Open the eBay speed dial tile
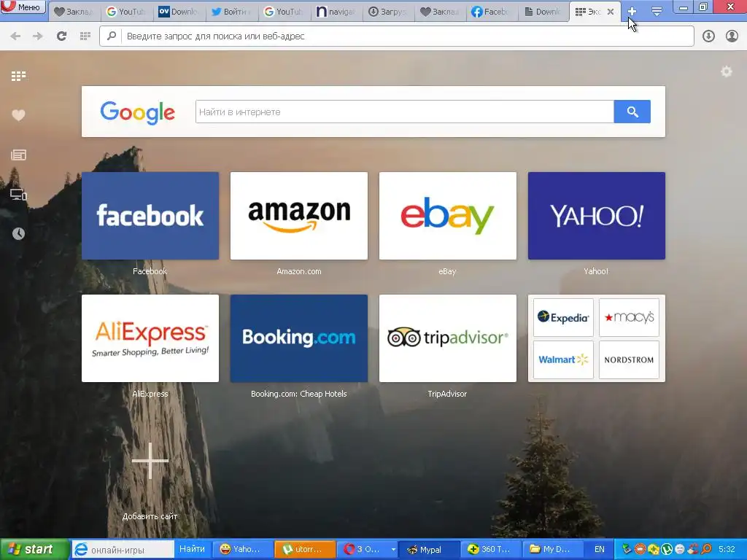 tap(448, 216)
